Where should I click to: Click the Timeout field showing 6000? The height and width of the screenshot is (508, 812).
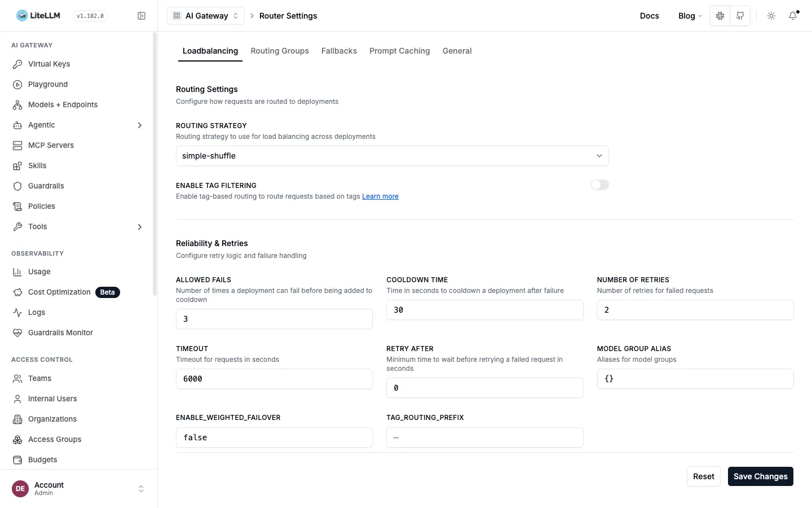click(x=274, y=379)
